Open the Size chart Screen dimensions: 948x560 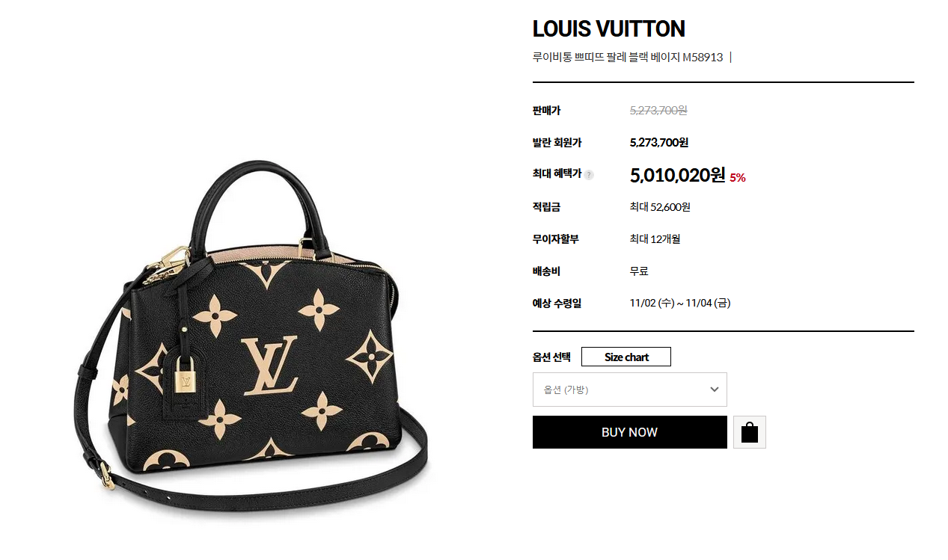626,357
